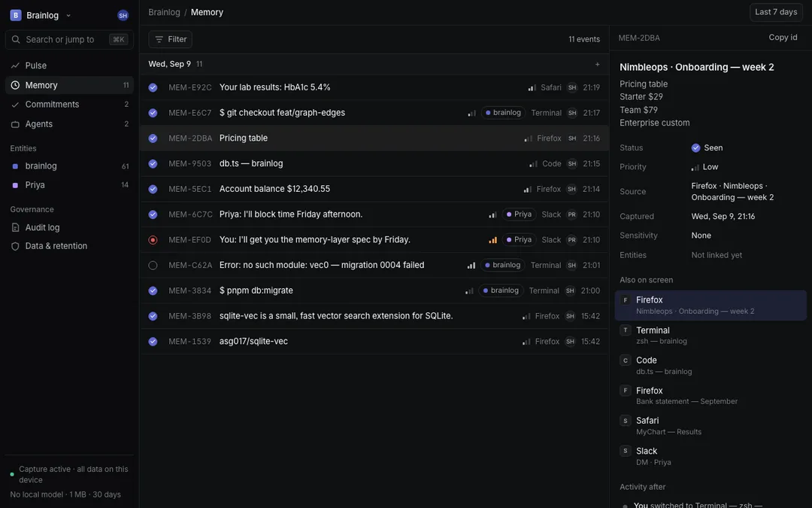Click priority bars on migration error row

(471, 266)
